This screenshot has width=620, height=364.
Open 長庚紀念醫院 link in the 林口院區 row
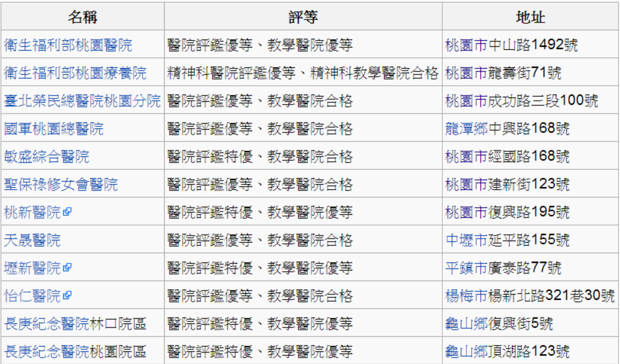click(47, 324)
